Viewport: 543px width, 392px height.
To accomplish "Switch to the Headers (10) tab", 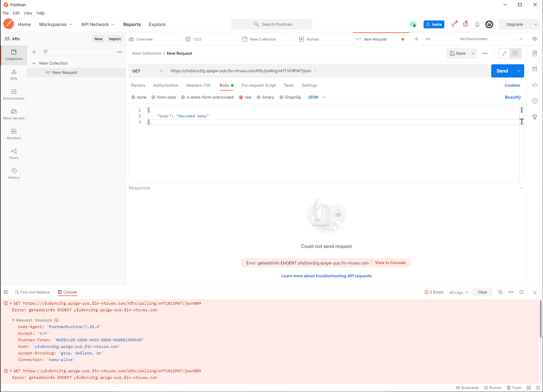I will click(198, 85).
